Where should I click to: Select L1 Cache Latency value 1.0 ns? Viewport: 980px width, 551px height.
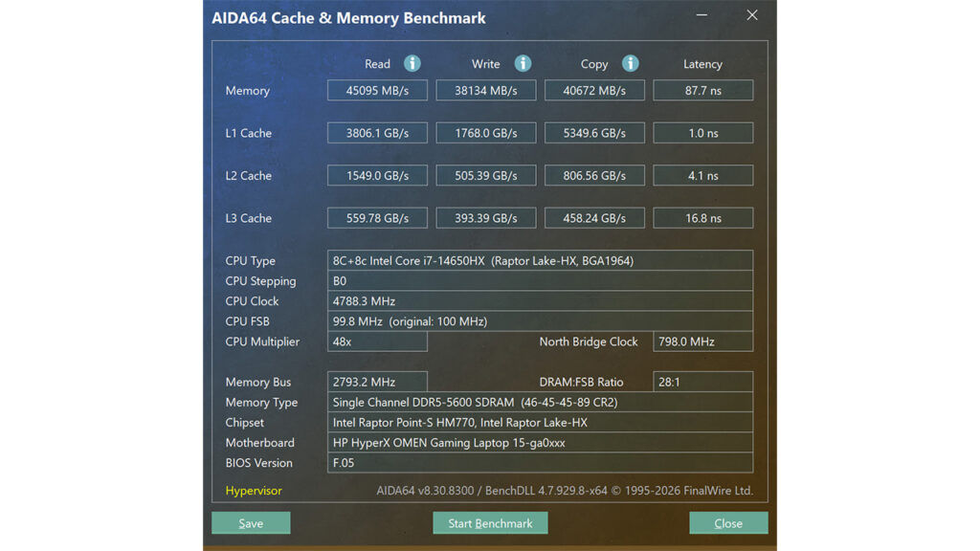click(703, 132)
